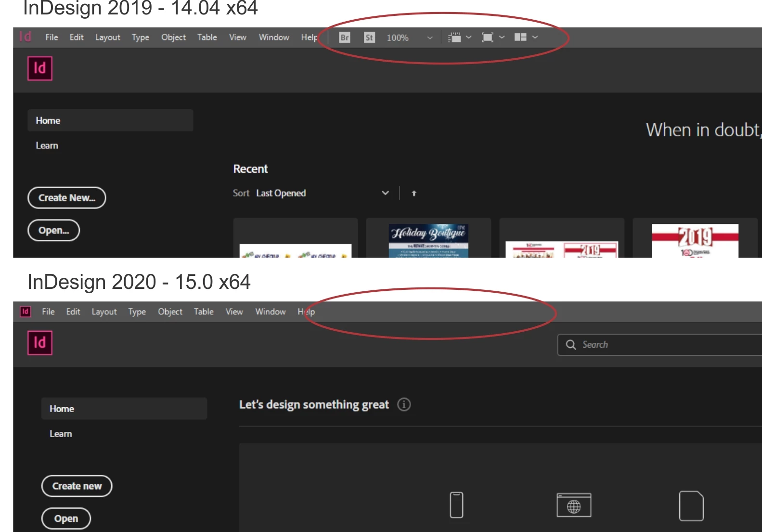Open Type menu in InDesign 2020
The image size is (762, 532).
pos(137,311)
